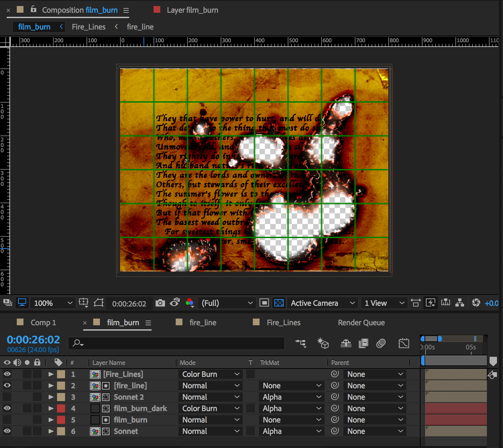This screenshot has height=448, width=503.
Task: Click the blue current time 0:00:26:02 display
Action: point(33,340)
